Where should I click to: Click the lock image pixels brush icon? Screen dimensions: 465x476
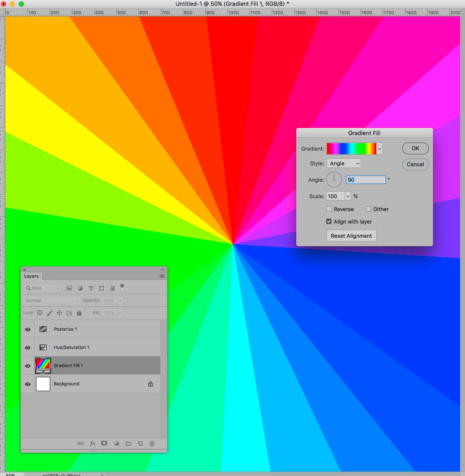click(49, 313)
